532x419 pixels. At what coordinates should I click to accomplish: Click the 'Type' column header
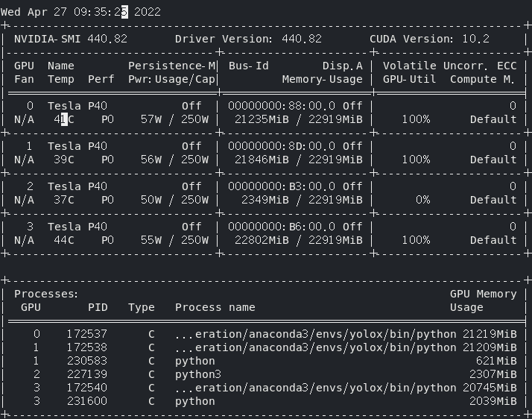point(141,307)
